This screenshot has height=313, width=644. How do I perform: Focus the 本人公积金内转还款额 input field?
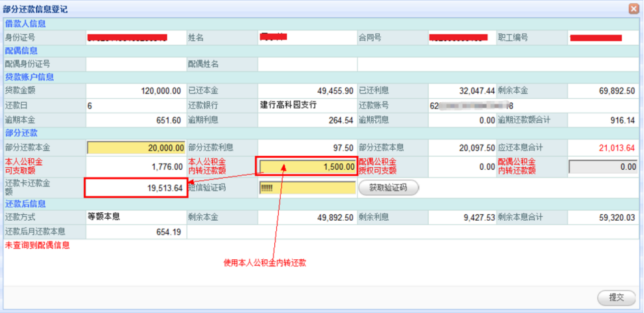pos(307,166)
